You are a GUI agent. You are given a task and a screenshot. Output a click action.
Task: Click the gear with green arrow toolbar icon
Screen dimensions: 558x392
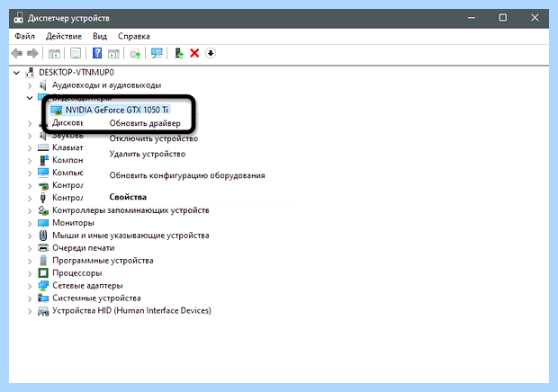135,54
